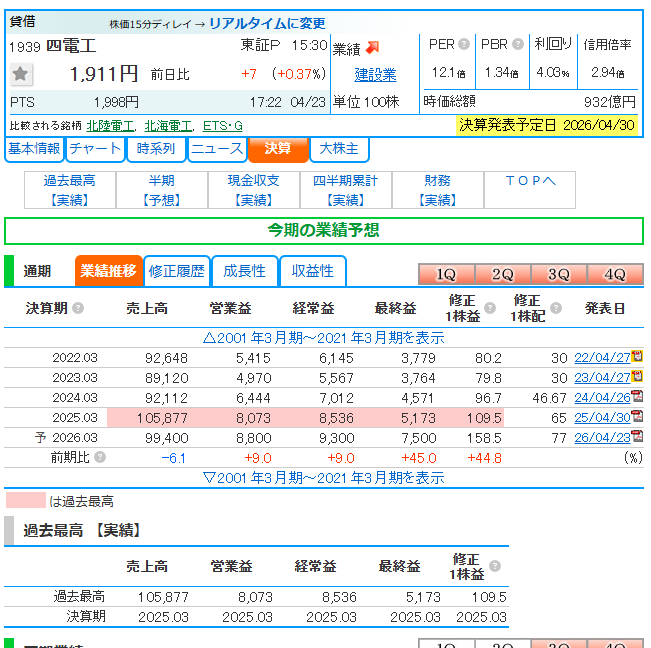Viewport: 651px width, 648px height.
Task: Click the PTS price 1,998円
Action: pos(116,102)
